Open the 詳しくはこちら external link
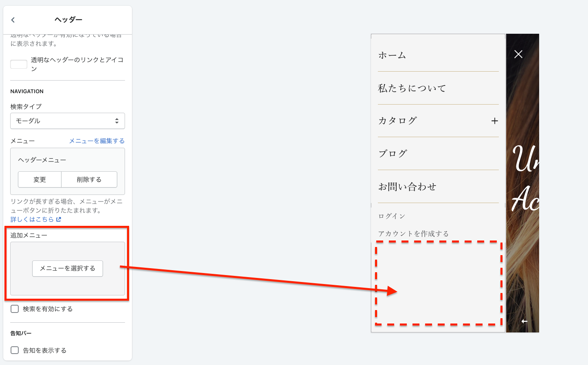This screenshot has width=588, height=365. 36,219
